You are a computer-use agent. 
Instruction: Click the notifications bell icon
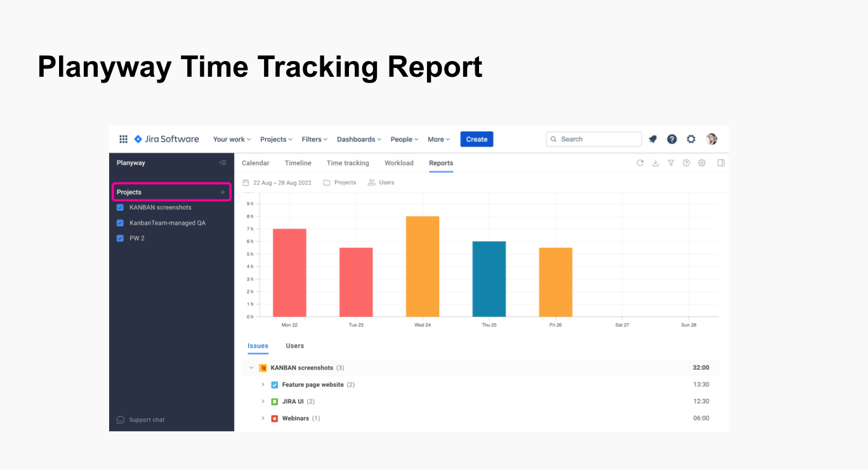pos(653,139)
